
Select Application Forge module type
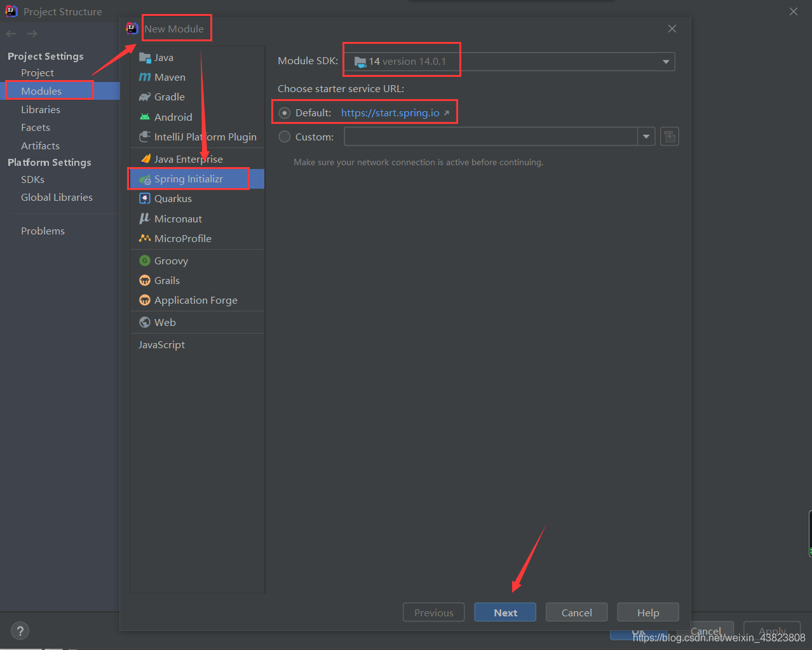pos(197,300)
